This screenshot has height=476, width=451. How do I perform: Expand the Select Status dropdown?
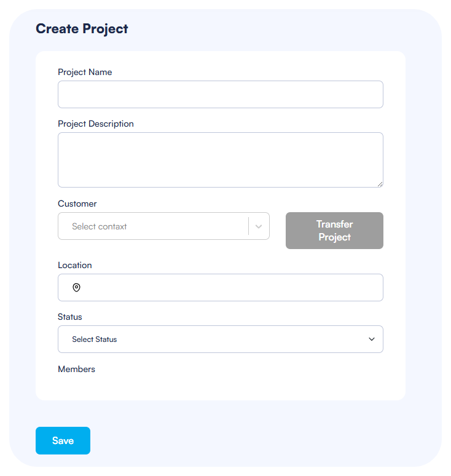point(220,339)
